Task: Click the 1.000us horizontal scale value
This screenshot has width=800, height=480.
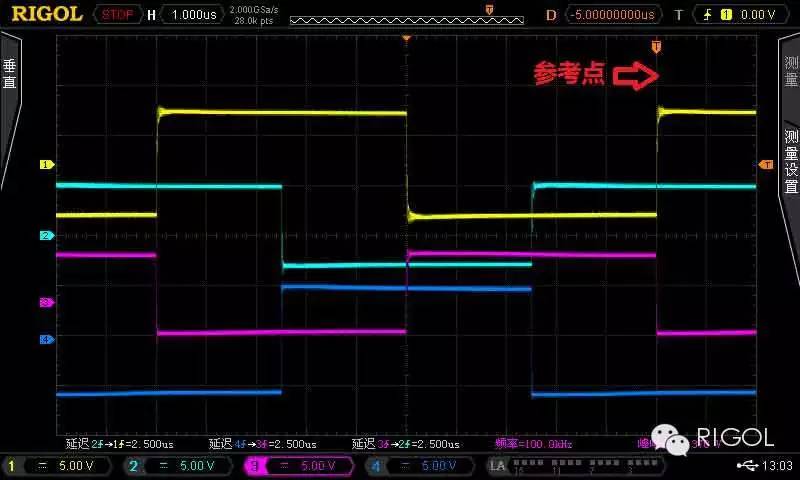Action: [194, 15]
